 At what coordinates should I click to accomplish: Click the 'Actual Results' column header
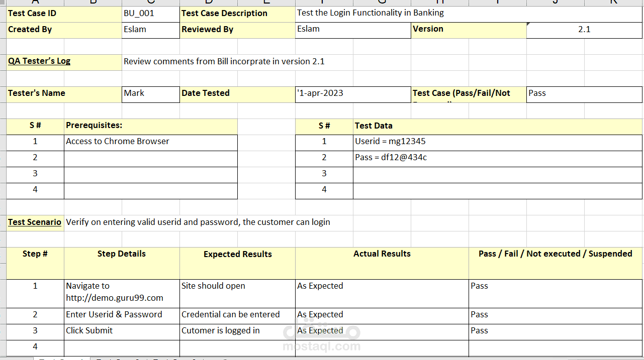(x=382, y=263)
